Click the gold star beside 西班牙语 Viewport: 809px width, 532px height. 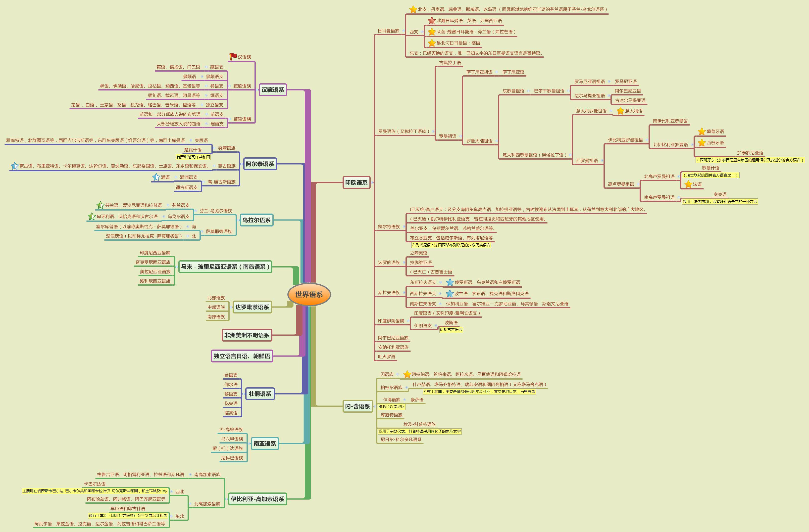[702, 143]
